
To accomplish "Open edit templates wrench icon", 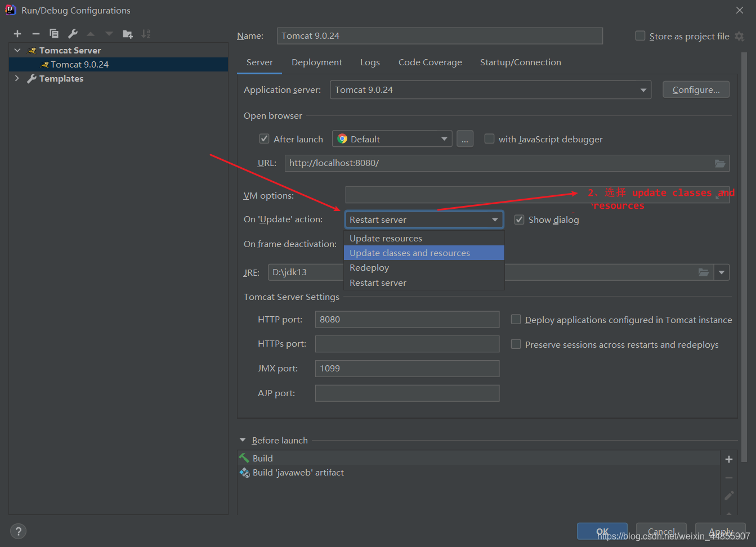I will coord(73,34).
